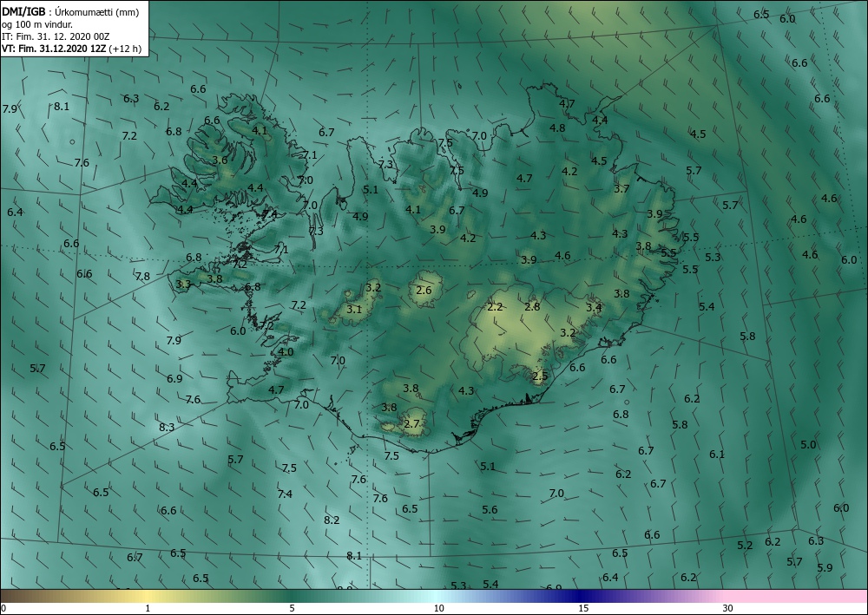Click the 3.6 value on the map
Image resolution: width=868 pixels, height=615 pixels.
220,160
